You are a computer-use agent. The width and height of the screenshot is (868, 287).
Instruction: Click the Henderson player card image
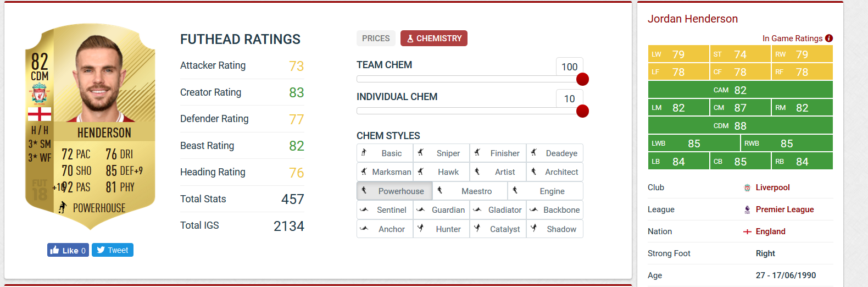tap(91, 126)
